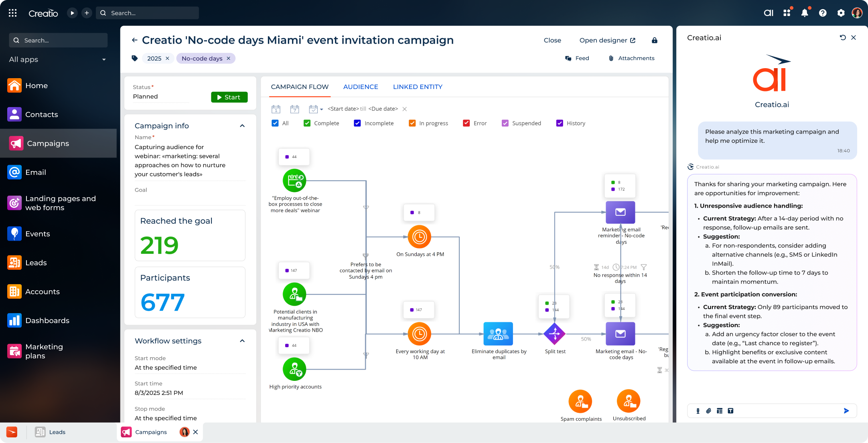Open the Linked entity tab
868x443 pixels.
pos(417,87)
